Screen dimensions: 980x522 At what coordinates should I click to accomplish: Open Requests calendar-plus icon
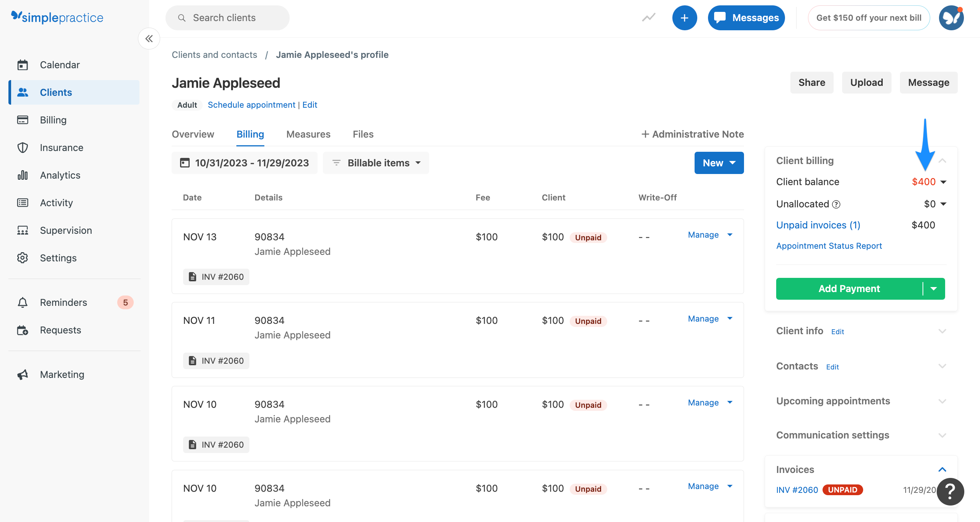click(x=23, y=330)
